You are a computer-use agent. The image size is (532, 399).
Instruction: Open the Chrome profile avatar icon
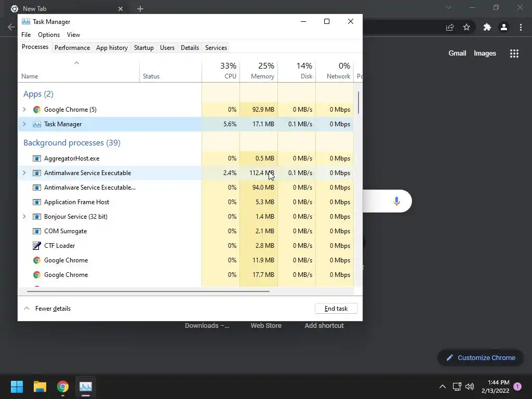(504, 27)
